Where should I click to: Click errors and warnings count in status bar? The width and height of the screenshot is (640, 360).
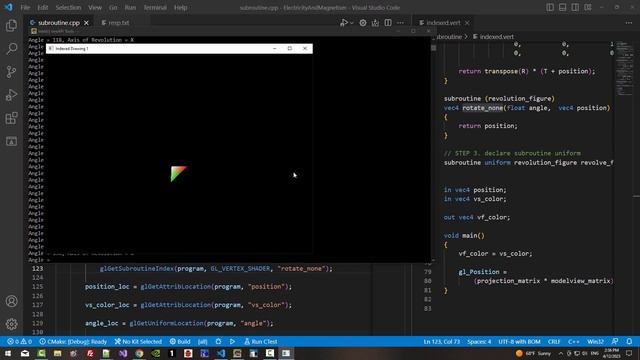19,342
